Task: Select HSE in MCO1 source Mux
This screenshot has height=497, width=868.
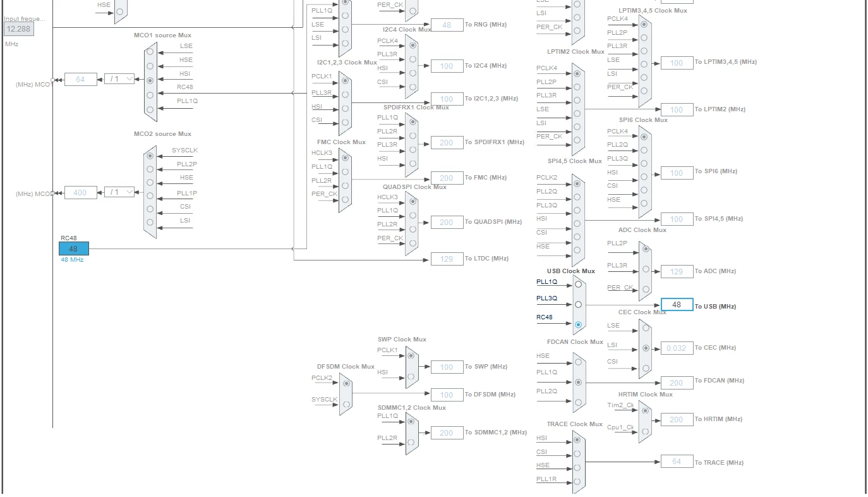Action: tap(150, 66)
